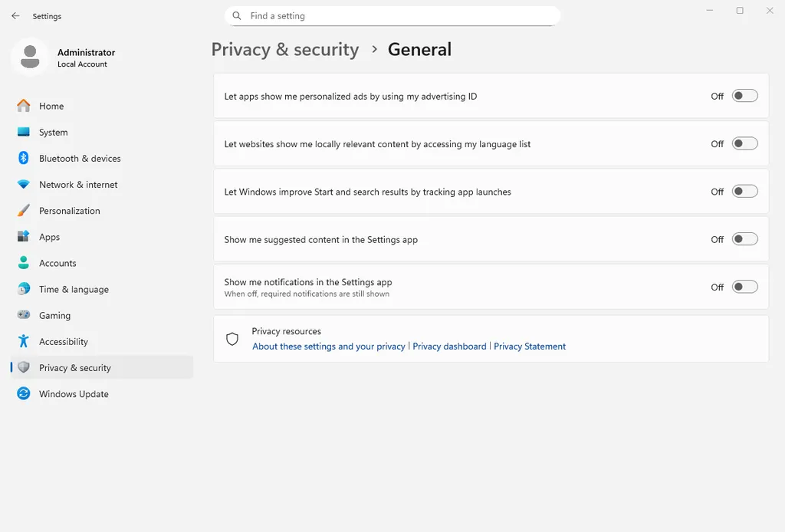The height and width of the screenshot is (532, 785).
Task: Open Windows Update settings
Action: click(x=23, y=393)
